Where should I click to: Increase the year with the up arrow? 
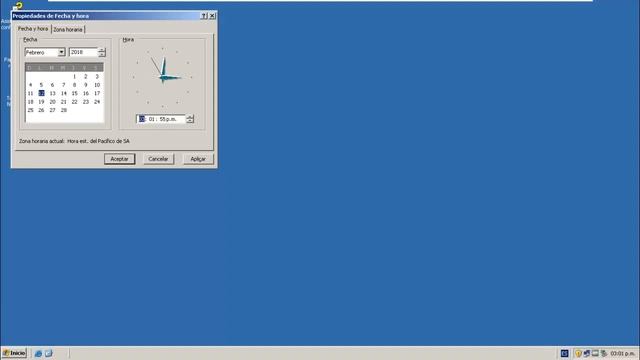(102, 50)
